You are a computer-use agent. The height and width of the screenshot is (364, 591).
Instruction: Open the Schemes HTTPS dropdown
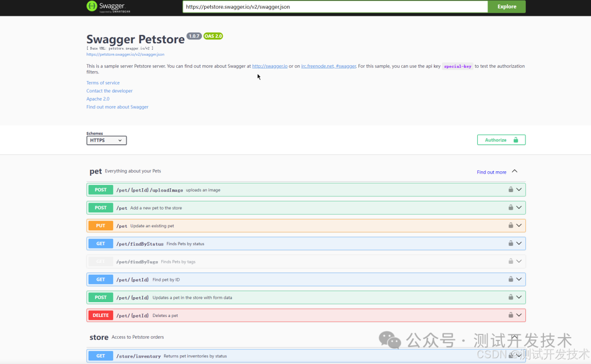(106, 140)
